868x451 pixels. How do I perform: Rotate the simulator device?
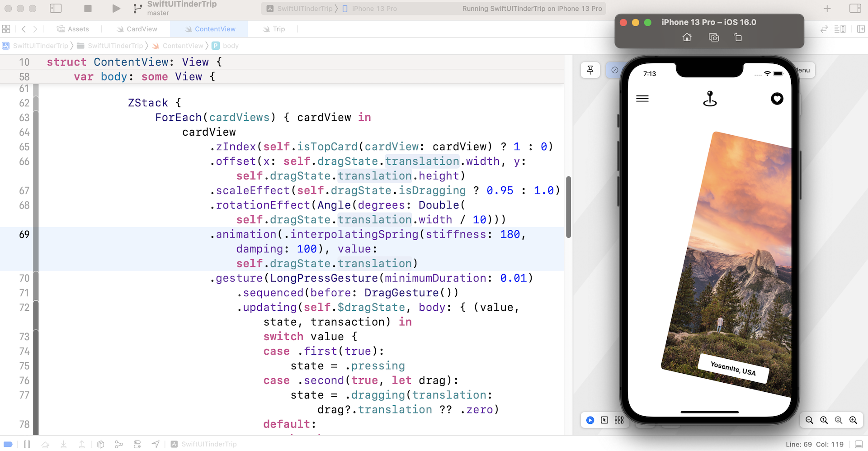(x=738, y=38)
